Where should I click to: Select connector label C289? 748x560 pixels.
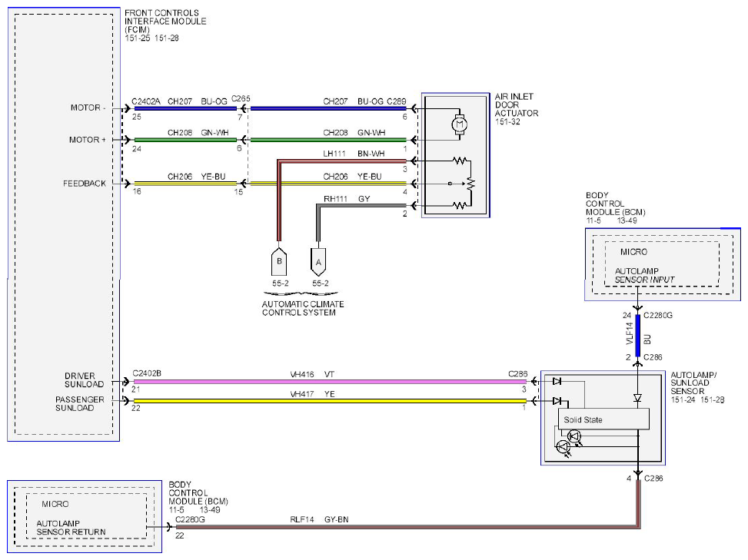[397, 101]
